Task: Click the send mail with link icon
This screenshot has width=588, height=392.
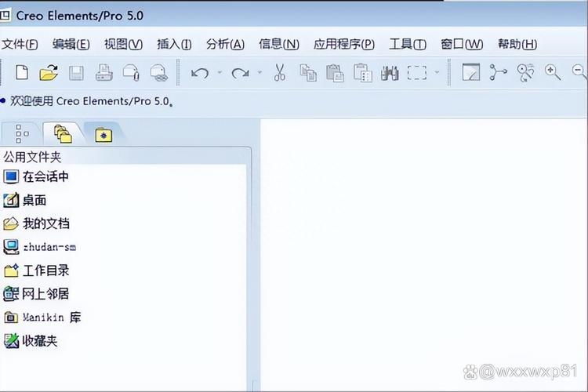Action: tap(159, 73)
